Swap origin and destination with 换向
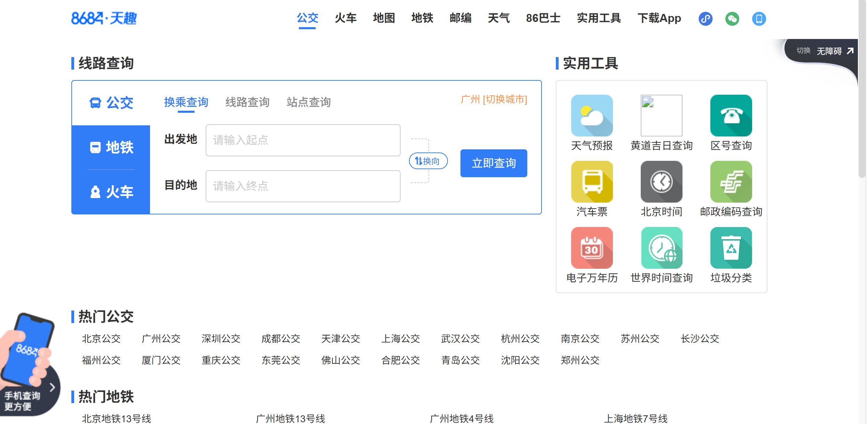868x424 pixels. [x=428, y=161]
